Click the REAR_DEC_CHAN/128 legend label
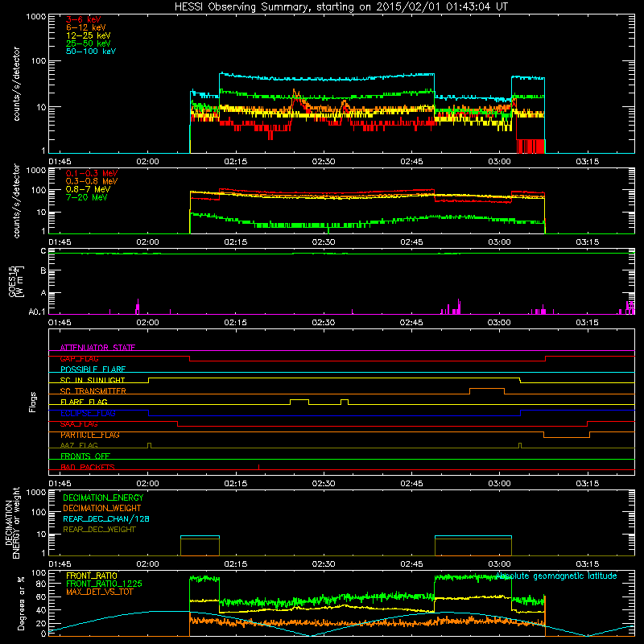This screenshot has width=644, height=644. click(x=106, y=518)
